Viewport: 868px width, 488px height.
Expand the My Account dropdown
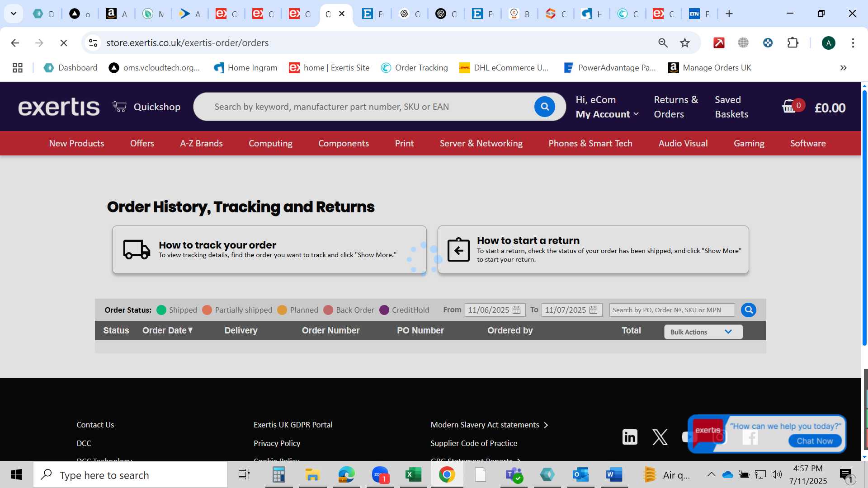tap(607, 114)
